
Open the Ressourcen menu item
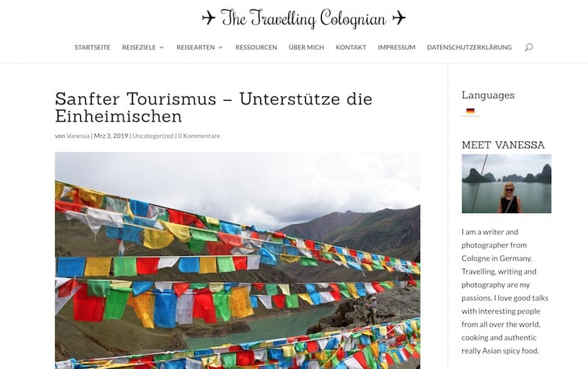tap(256, 47)
